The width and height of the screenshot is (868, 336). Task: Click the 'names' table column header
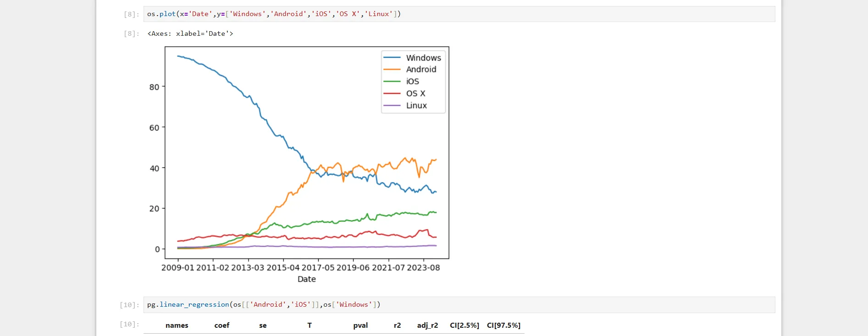pyautogui.click(x=177, y=325)
